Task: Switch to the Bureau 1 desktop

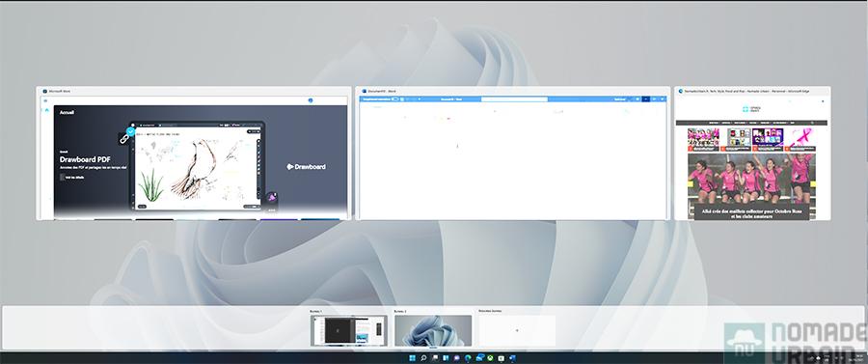Action: [x=349, y=331]
